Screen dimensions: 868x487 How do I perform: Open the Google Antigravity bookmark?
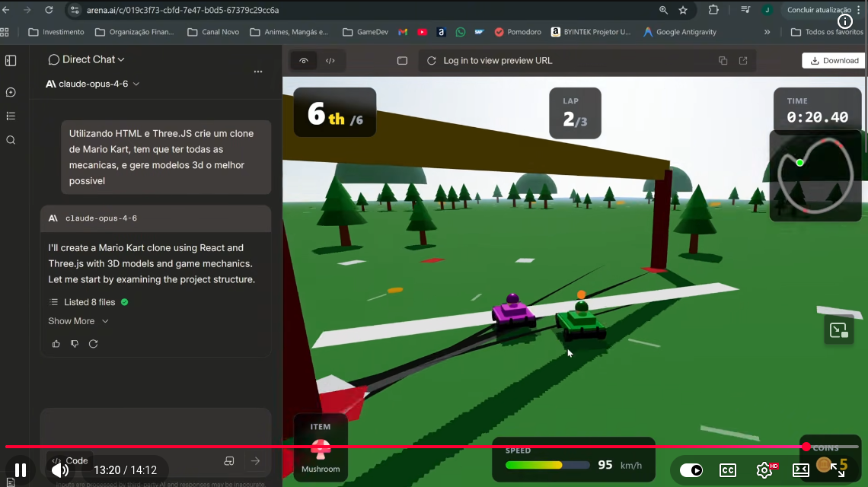pyautogui.click(x=680, y=32)
